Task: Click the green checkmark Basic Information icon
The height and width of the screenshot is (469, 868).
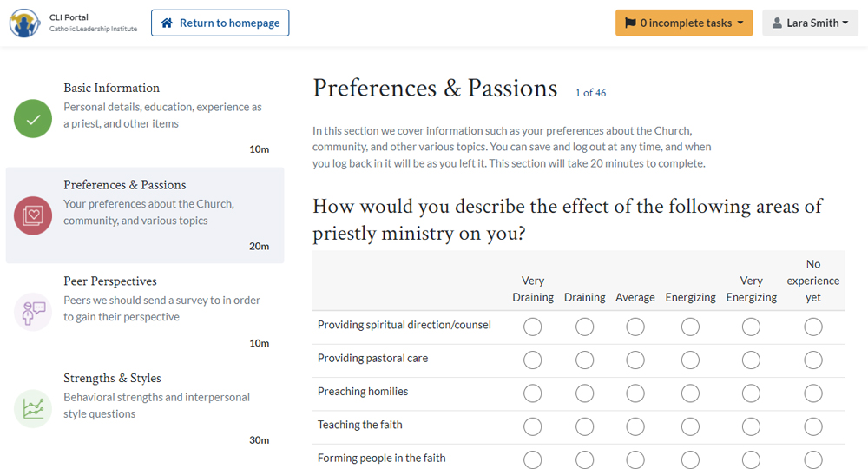Action: pos(33,118)
